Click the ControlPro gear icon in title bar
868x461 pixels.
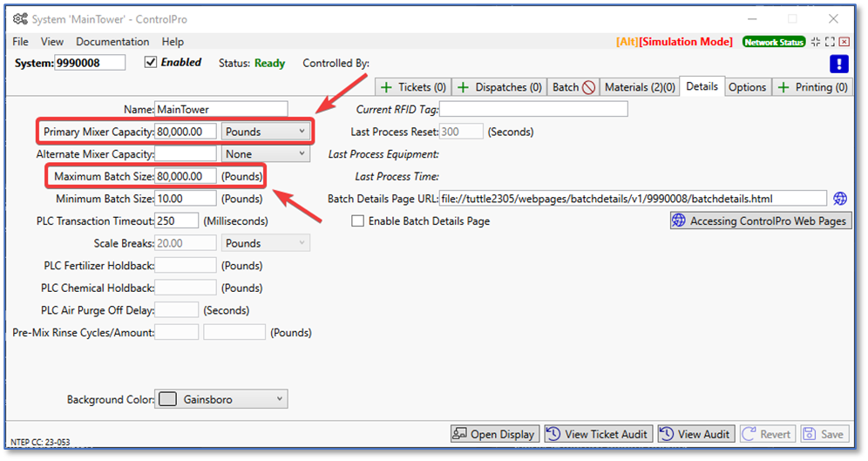point(19,19)
